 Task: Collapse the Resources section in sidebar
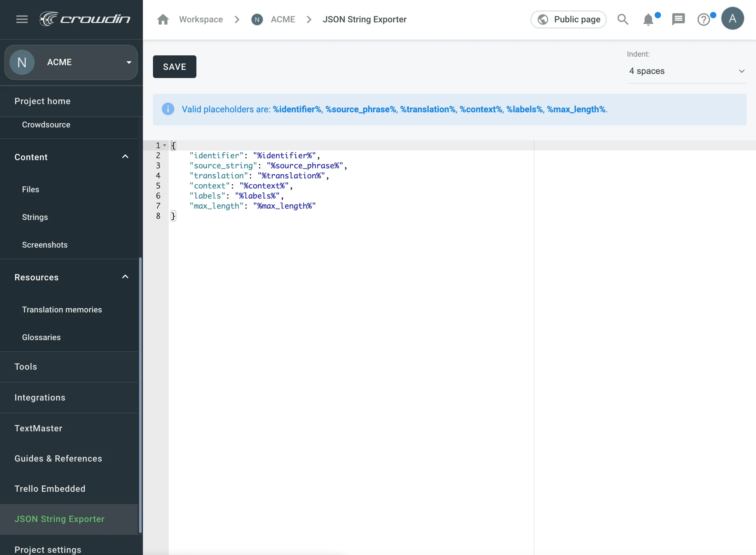(x=125, y=277)
